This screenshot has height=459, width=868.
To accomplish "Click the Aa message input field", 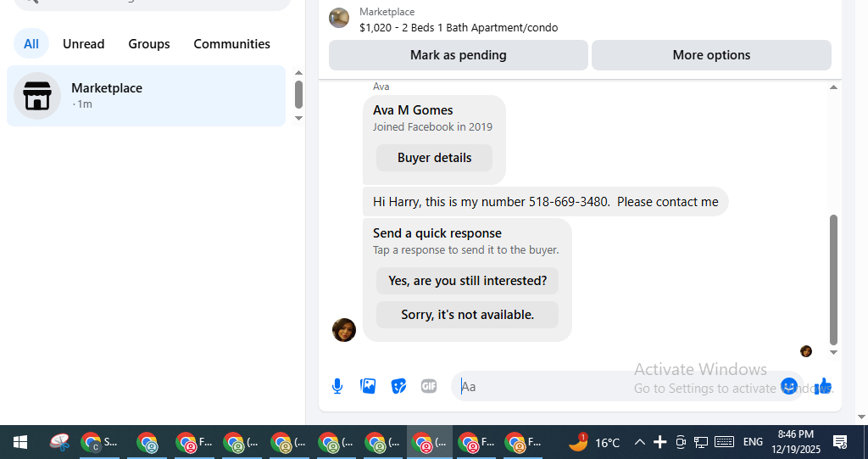I will pyautogui.click(x=615, y=386).
